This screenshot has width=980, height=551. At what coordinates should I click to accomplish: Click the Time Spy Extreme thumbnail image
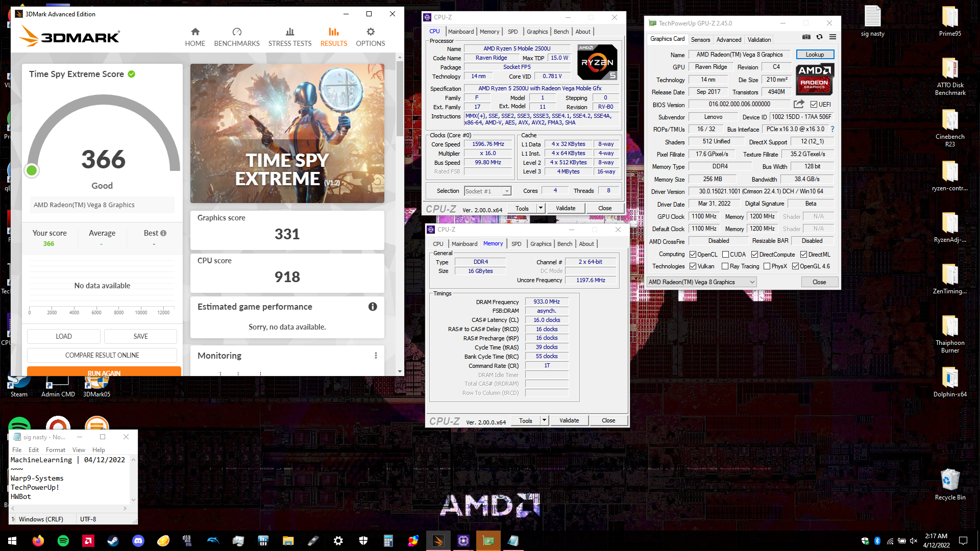287,133
